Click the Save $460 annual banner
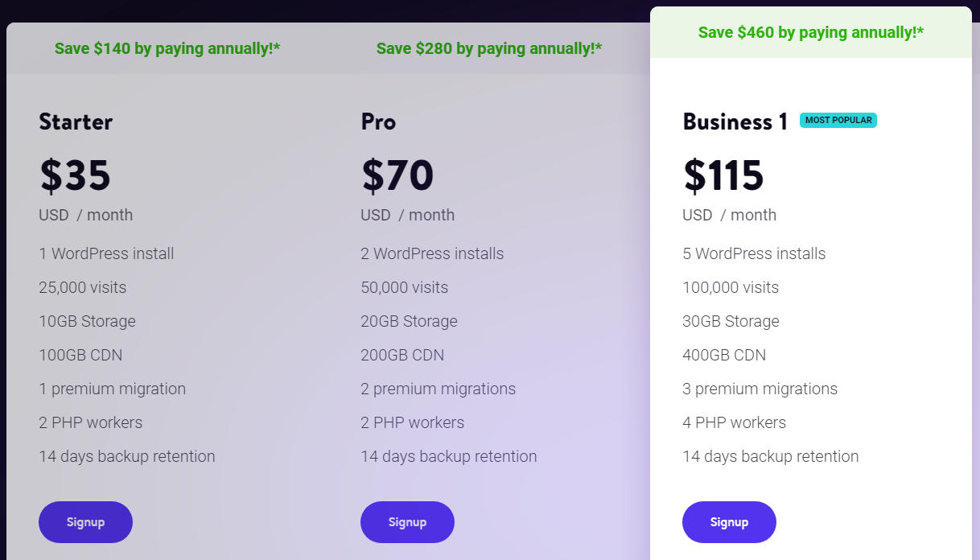Image resolution: width=980 pixels, height=560 pixels. point(811,32)
